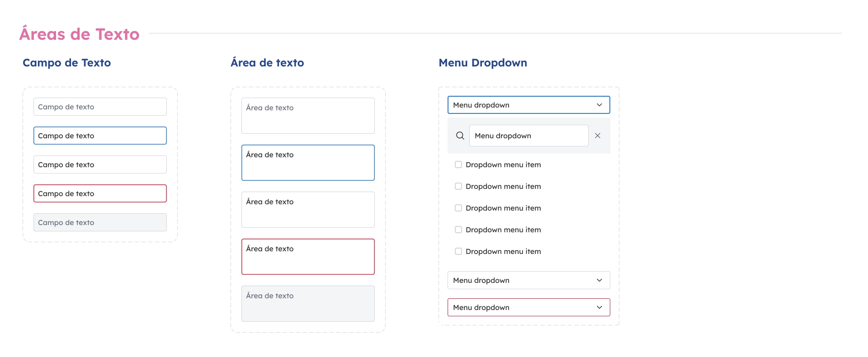Click the red-bordered Campo de texto field
The height and width of the screenshot is (357, 868).
[x=100, y=193]
